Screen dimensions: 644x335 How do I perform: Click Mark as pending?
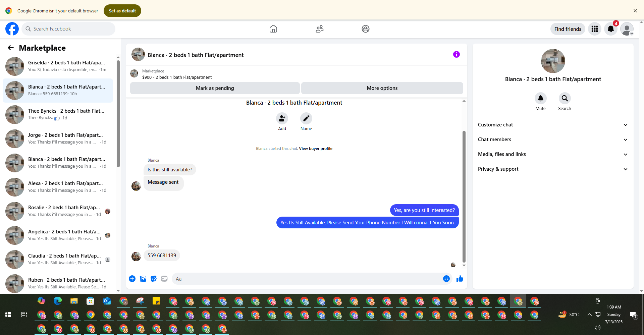(x=215, y=88)
